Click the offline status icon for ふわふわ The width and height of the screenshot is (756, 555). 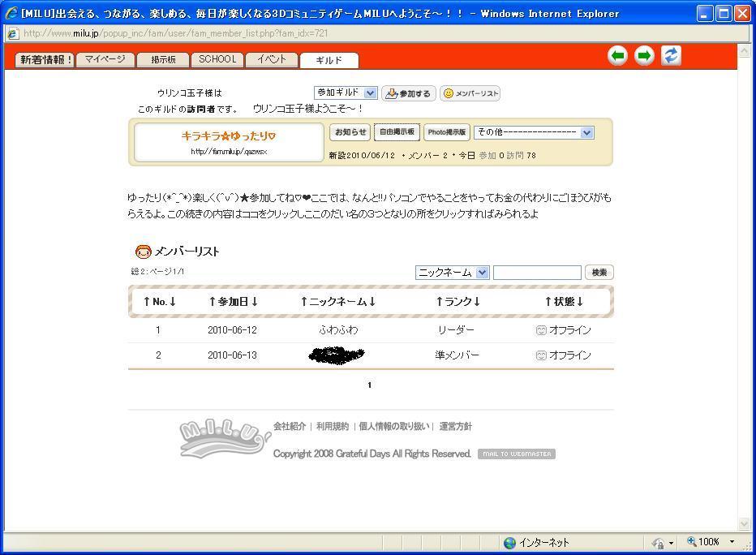[x=541, y=330]
